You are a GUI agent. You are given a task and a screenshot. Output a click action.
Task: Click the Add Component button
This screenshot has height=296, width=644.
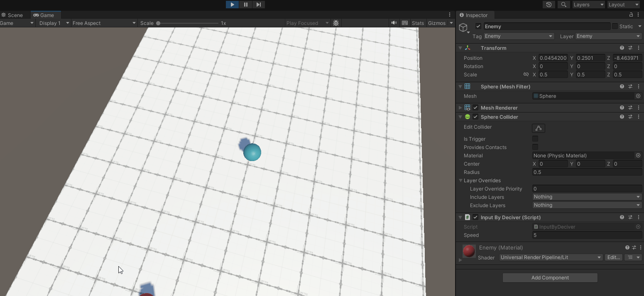tap(550, 278)
